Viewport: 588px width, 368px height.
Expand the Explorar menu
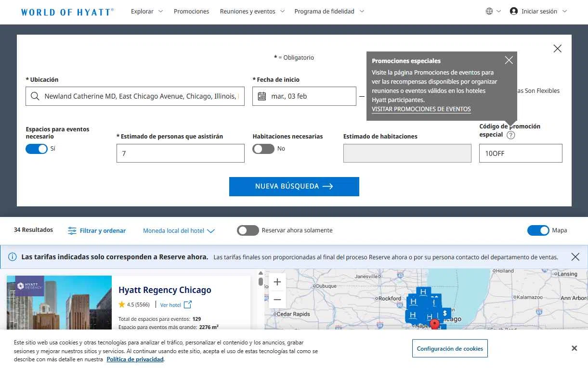point(147,11)
